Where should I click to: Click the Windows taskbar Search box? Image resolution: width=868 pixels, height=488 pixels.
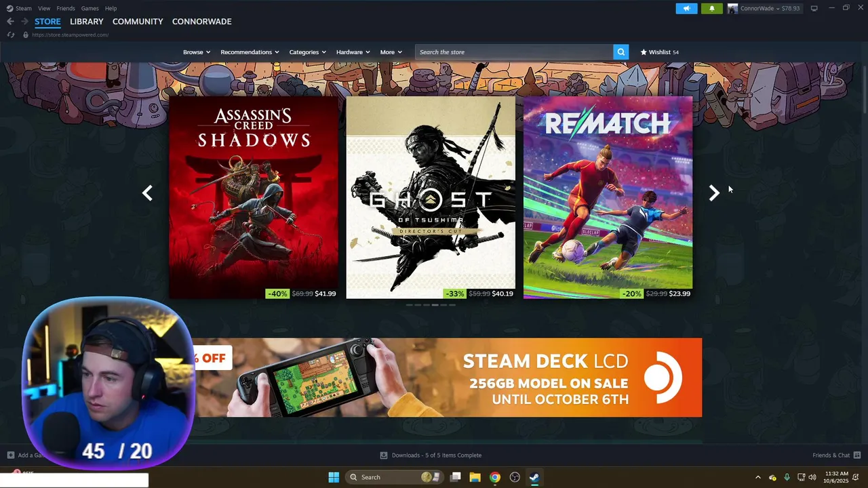[x=395, y=477]
